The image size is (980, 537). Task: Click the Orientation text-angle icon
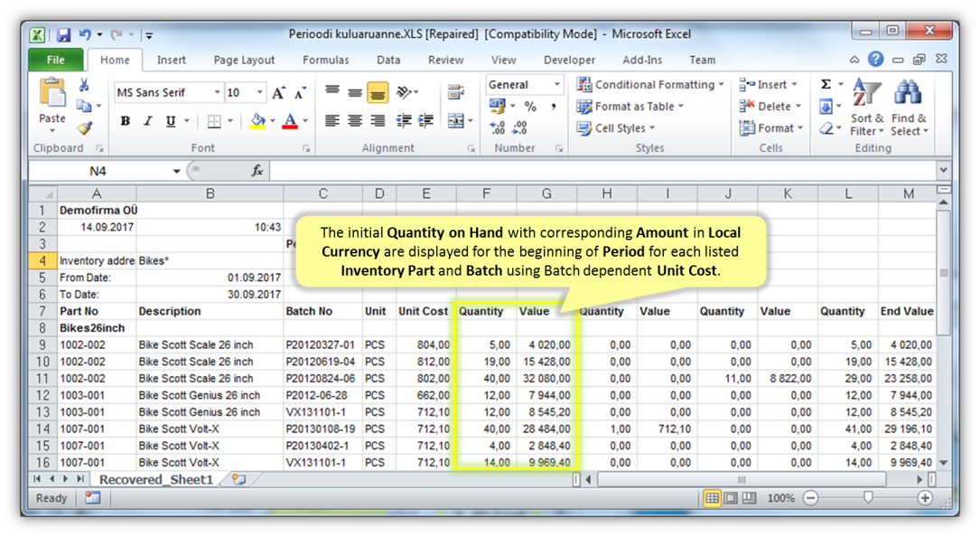pos(405,92)
